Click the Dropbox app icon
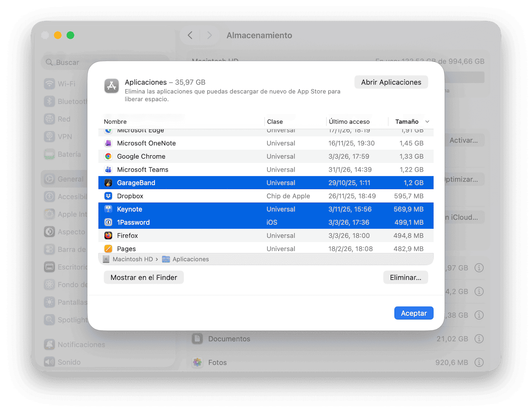Screen dimensions: 532x412 [108, 196]
